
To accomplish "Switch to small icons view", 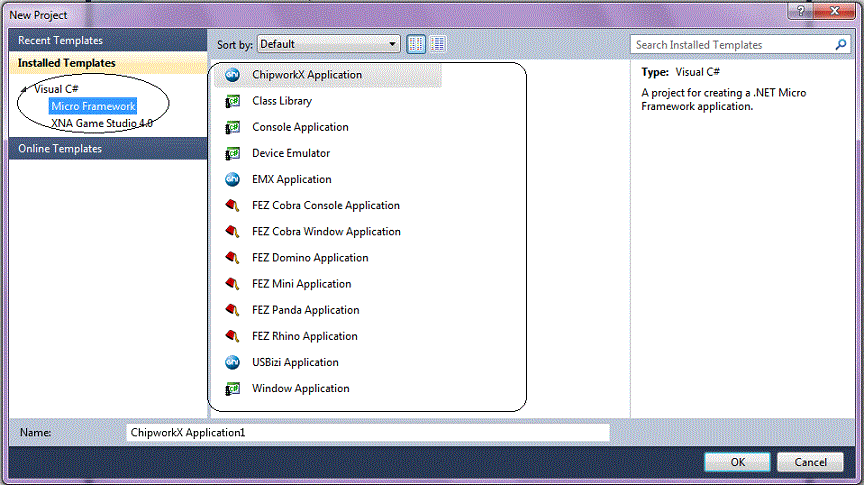I will [416, 44].
